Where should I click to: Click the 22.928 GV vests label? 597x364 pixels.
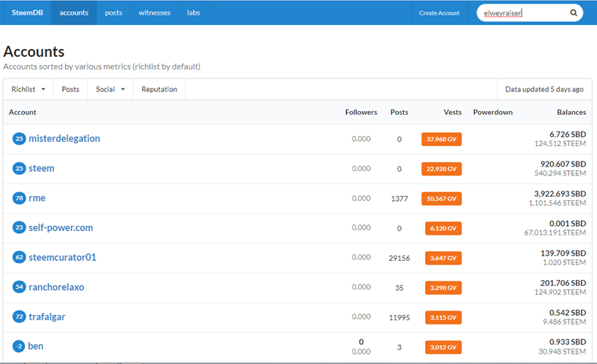[x=441, y=169]
